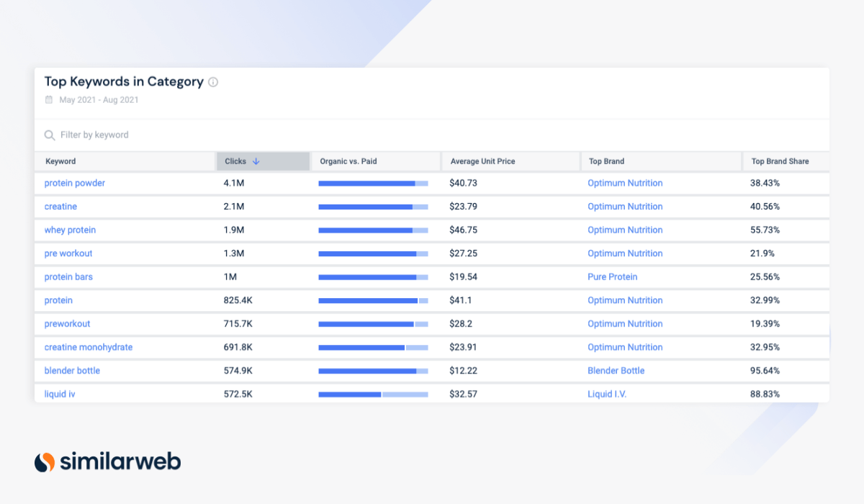864x504 pixels.
Task: Sort the table by the Keyword column
Action: tap(60, 161)
